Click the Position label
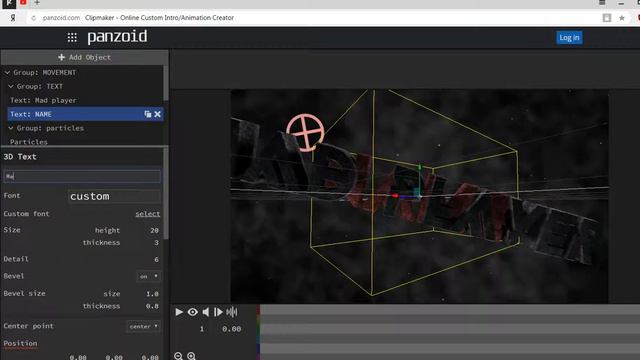 [20, 343]
